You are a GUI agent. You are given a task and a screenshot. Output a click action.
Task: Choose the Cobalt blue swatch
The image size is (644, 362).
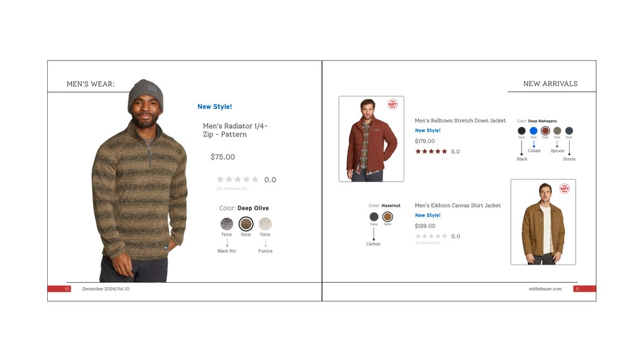point(533,131)
